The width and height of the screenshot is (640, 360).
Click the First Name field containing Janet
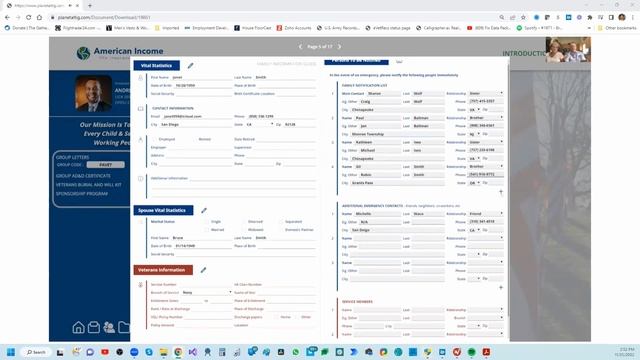(201, 77)
